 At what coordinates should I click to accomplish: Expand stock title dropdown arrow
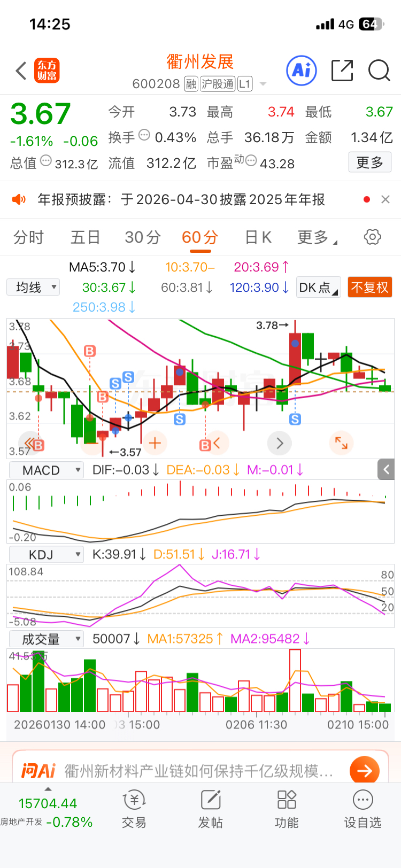tap(263, 84)
